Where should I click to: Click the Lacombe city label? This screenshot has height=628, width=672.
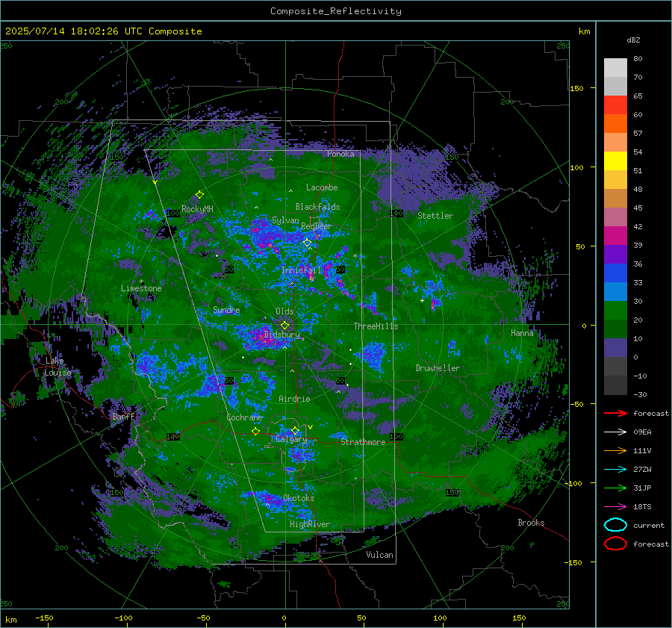click(322, 187)
